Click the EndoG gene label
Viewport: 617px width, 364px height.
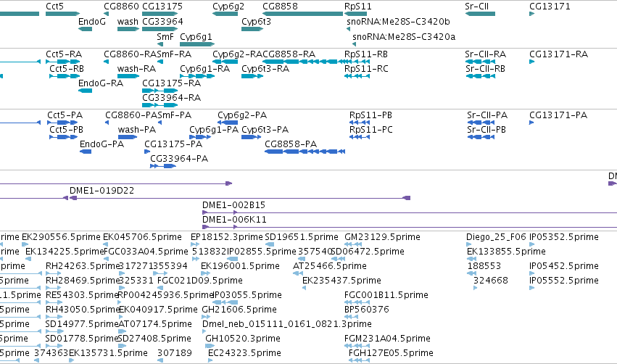click(x=91, y=22)
